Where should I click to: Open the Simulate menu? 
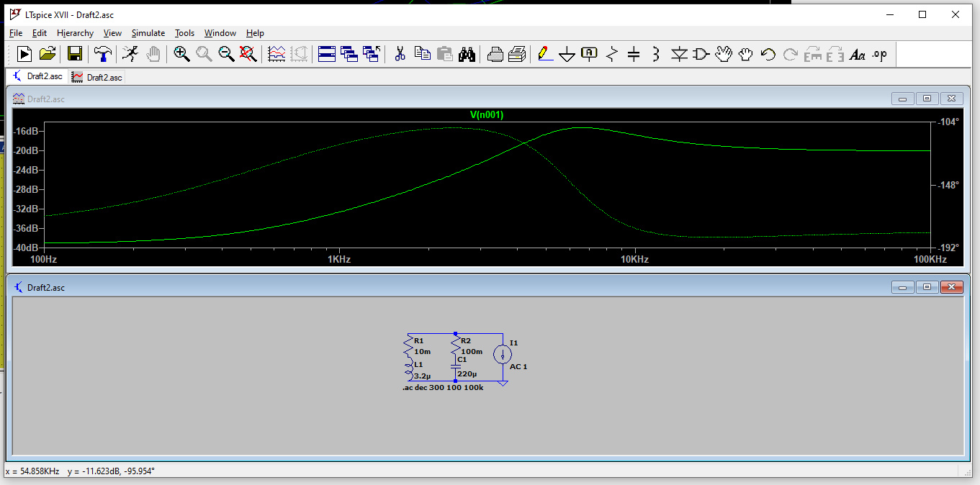pyautogui.click(x=148, y=33)
